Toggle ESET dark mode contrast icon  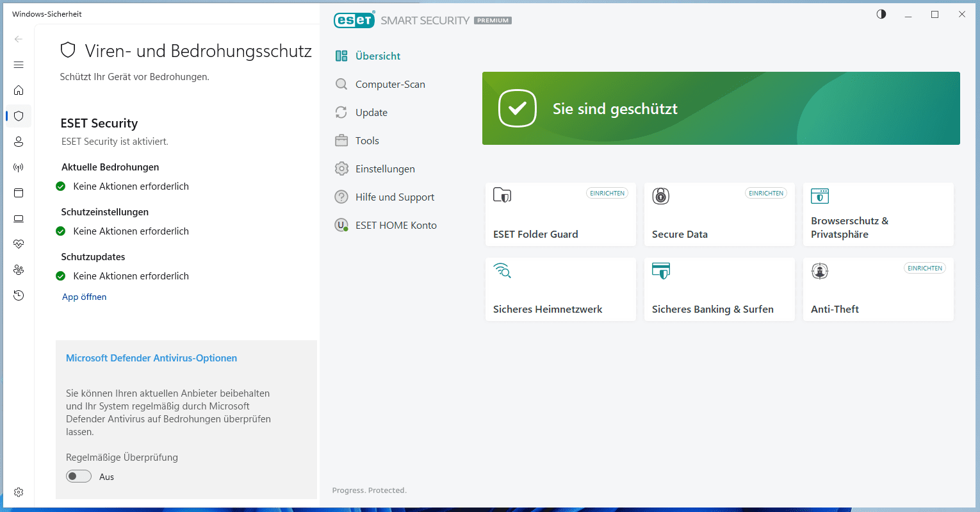point(881,14)
